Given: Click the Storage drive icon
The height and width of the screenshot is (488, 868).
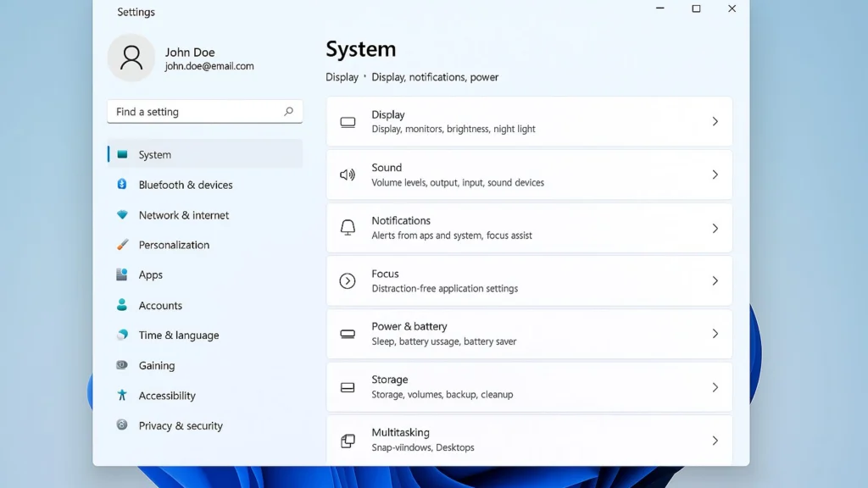Looking at the screenshot, I should pos(348,387).
